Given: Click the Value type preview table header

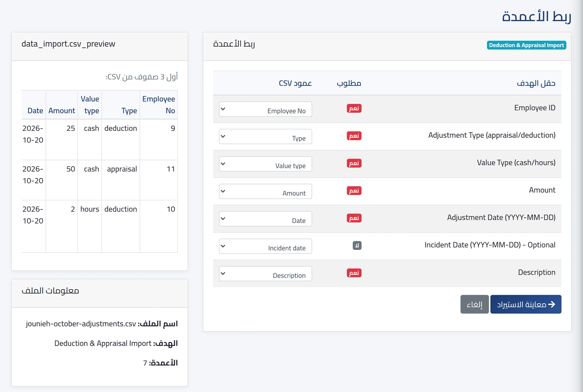Looking at the screenshot, I should point(90,105).
